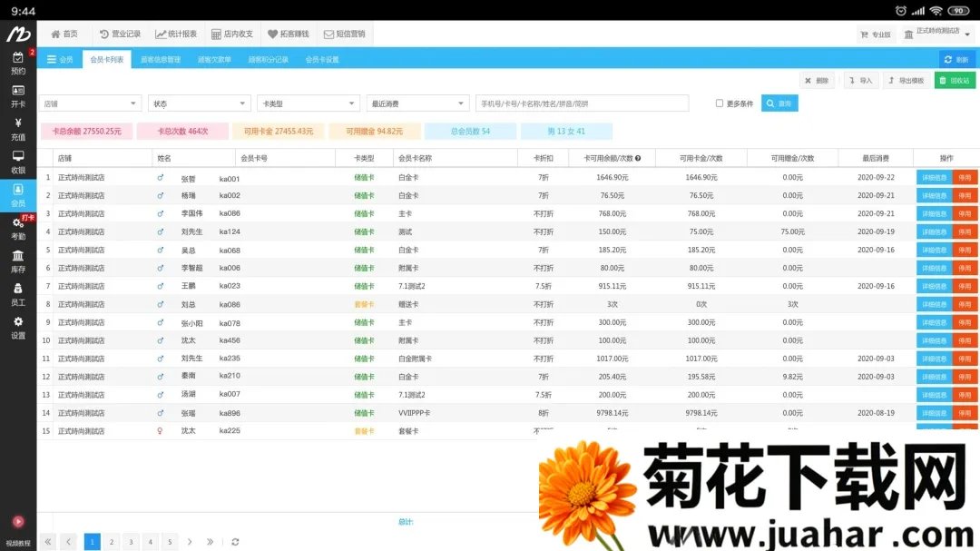The width and height of the screenshot is (980, 551).
Task: Open the 最近消费 (Recent Consumption) dropdown
Action: click(417, 103)
